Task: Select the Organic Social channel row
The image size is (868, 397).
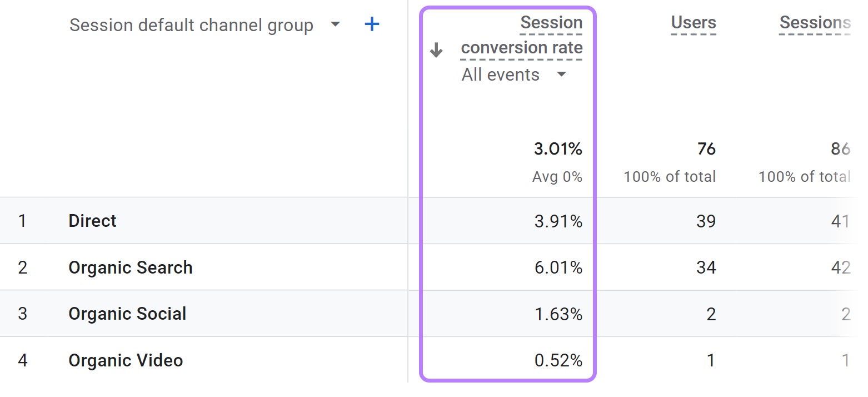Action: (127, 314)
